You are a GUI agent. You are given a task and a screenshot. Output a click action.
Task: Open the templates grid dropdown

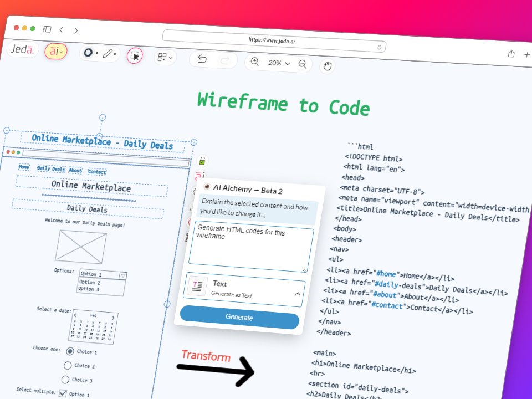(x=165, y=57)
